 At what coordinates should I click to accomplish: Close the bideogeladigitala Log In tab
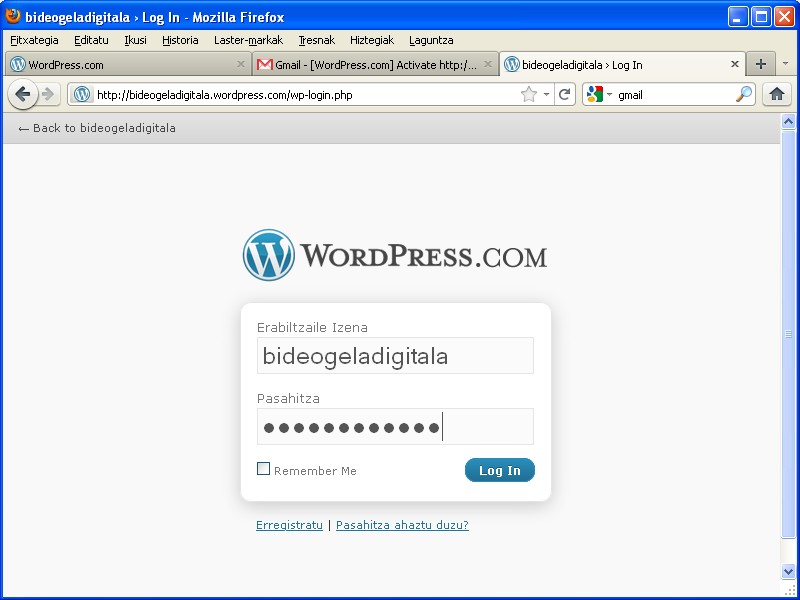[735, 64]
